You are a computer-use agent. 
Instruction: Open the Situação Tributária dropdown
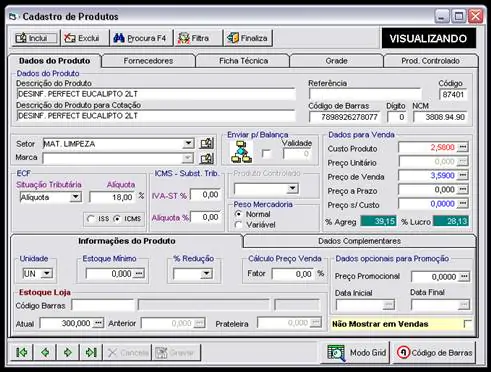(76, 197)
